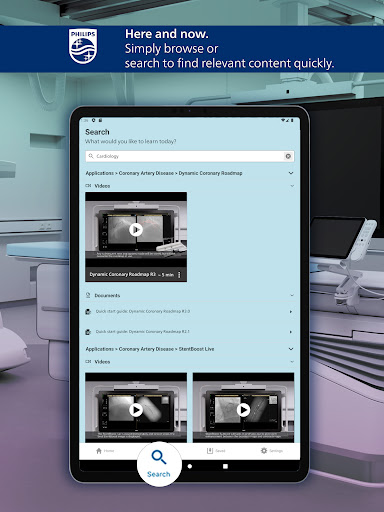384x512 pixels.
Task: Collapse the first Videos subsection
Action: 292,186
